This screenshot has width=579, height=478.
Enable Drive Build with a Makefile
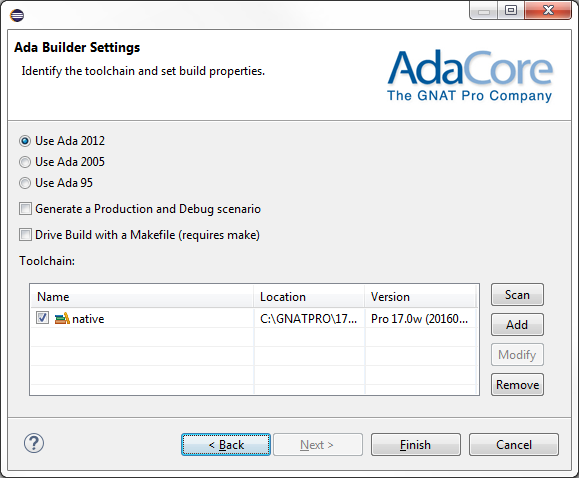point(25,235)
